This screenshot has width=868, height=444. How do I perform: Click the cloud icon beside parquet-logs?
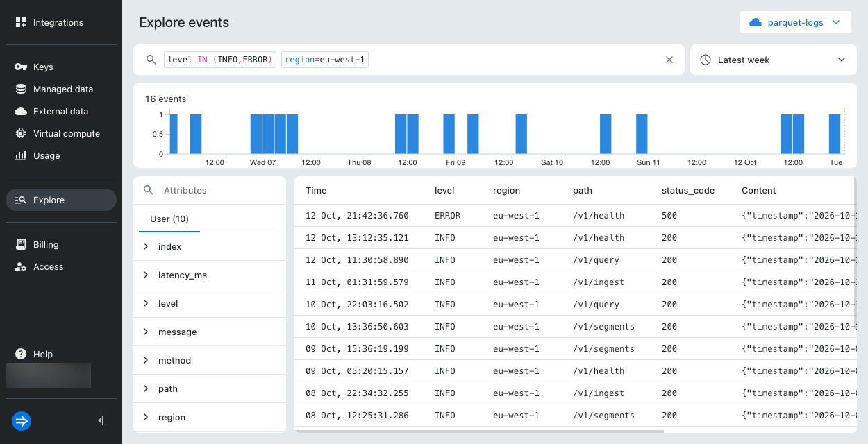point(756,22)
